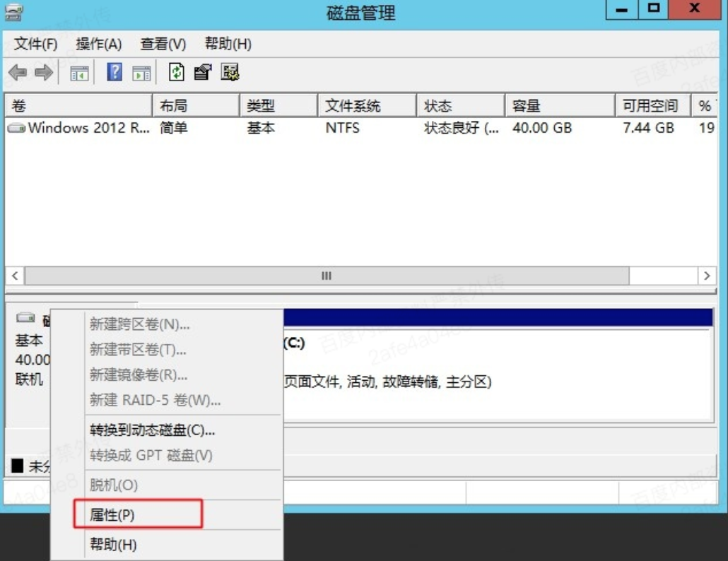Click the Properties toolbar icon

(x=203, y=72)
